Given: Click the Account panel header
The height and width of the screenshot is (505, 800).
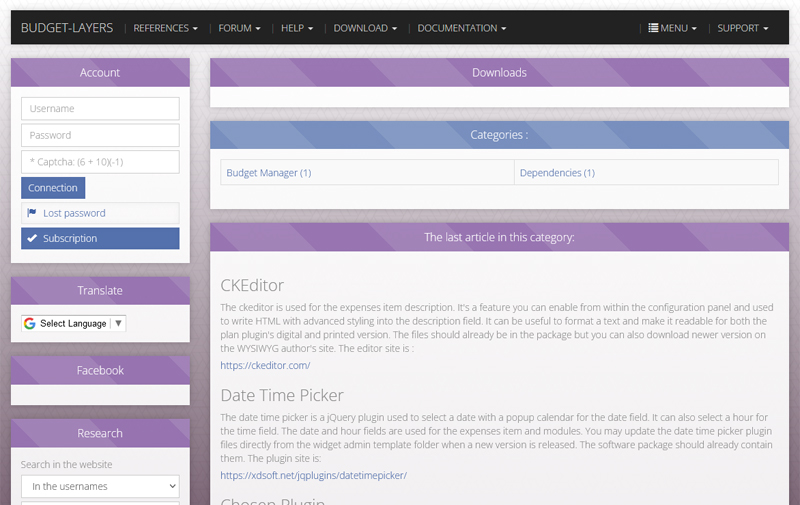Looking at the screenshot, I should click(x=100, y=72).
